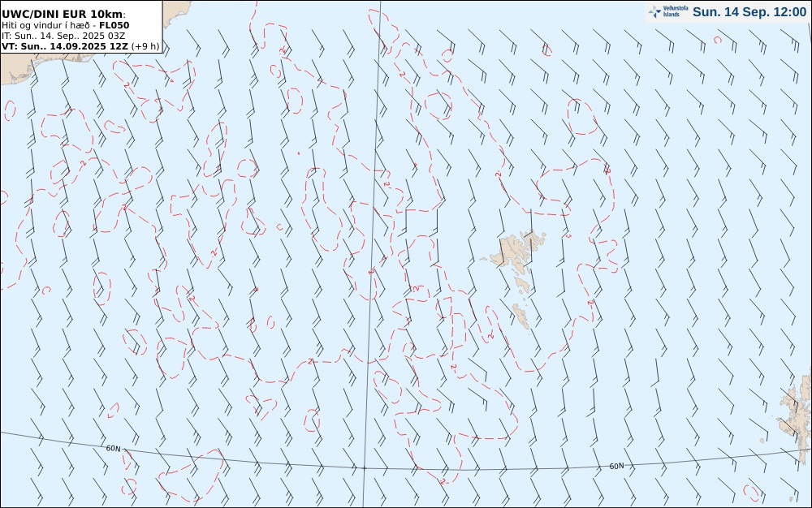Click the 'Sun. 14 Sep. 12:00' timestamp
812x508 pixels.
point(749,12)
